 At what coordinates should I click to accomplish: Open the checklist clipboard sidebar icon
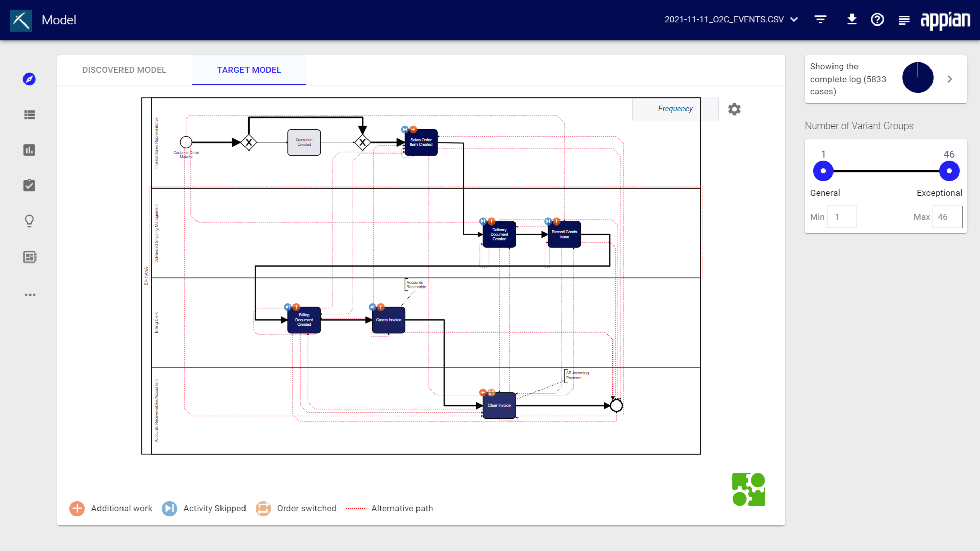[x=29, y=185]
